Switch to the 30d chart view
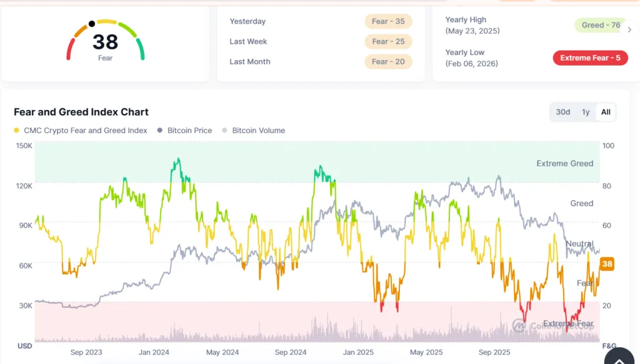This screenshot has width=640, height=364. coord(562,112)
